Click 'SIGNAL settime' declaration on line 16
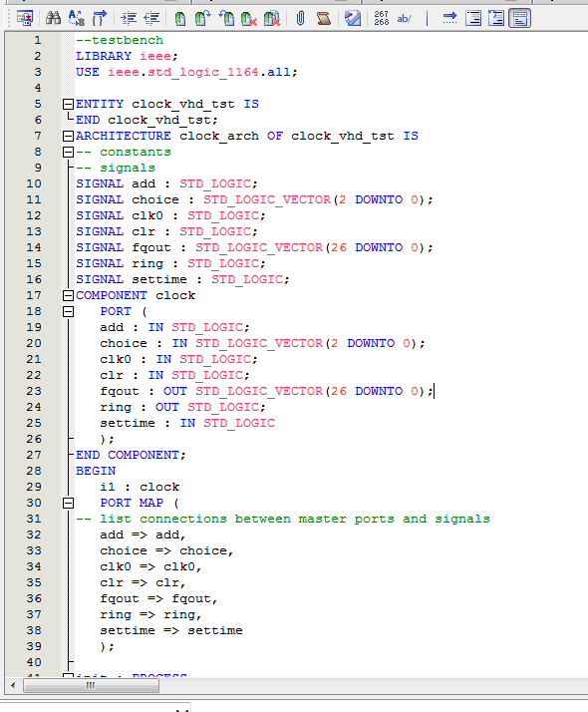Image resolution: width=588 pixels, height=712 pixels. tap(182, 279)
